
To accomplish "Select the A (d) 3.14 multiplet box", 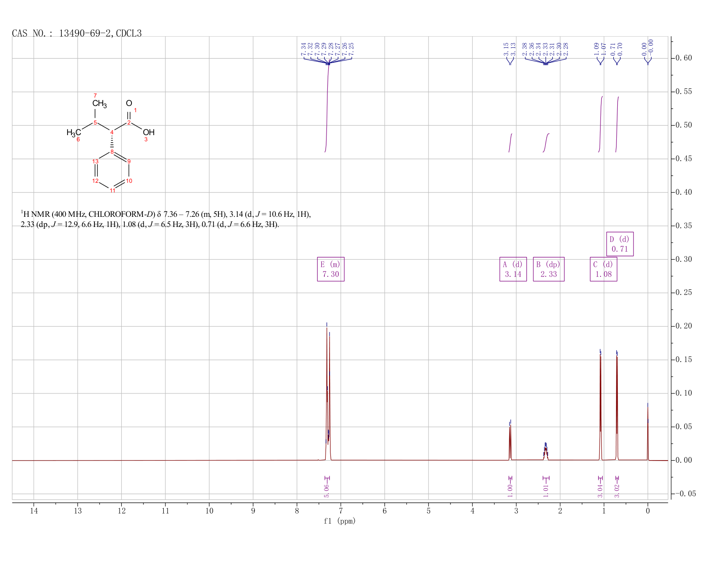I will (513, 269).
